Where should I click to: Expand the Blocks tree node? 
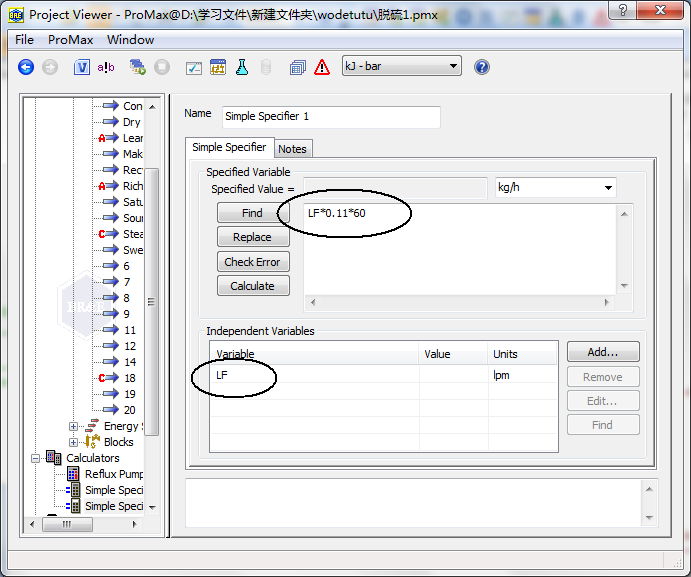pyautogui.click(x=73, y=442)
